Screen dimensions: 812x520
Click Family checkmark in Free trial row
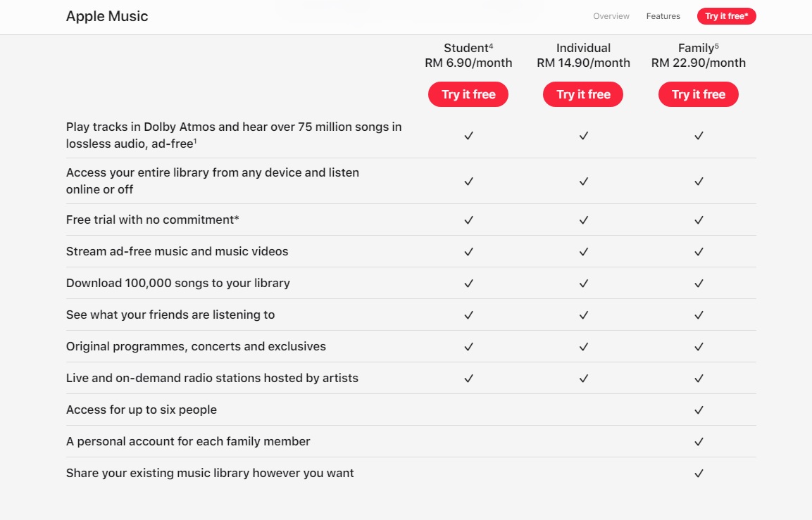pyautogui.click(x=699, y=220)
